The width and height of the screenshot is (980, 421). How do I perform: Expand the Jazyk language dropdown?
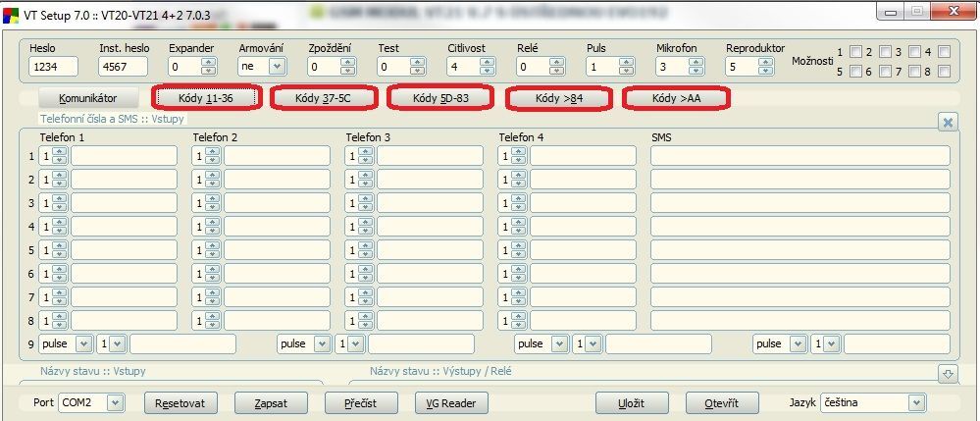point(915,402)
